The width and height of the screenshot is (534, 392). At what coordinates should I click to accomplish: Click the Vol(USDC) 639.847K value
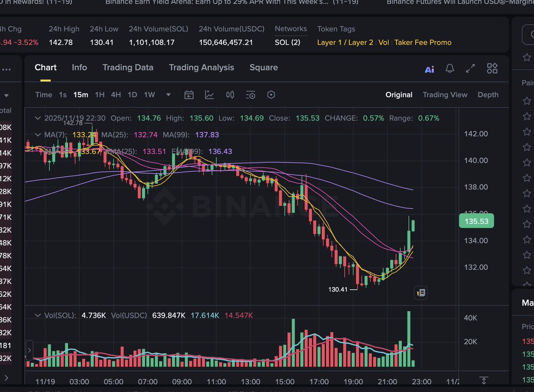[x=169, y=315]
